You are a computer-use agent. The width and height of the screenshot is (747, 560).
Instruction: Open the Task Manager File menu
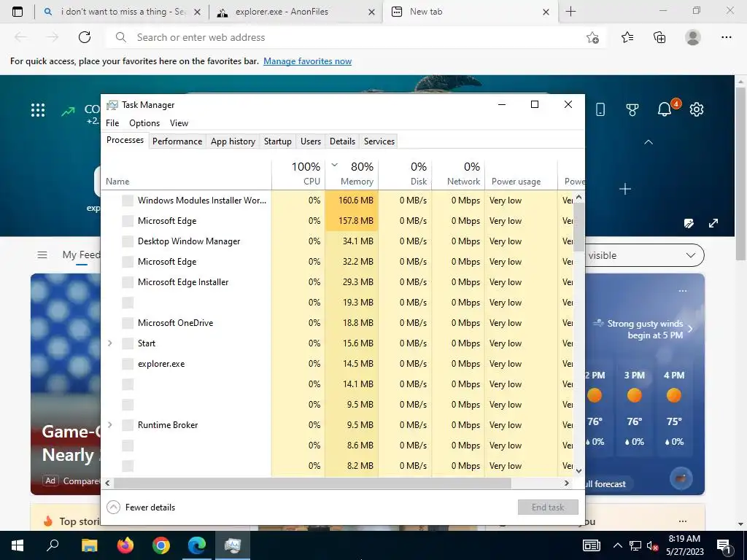click(112, 122)
